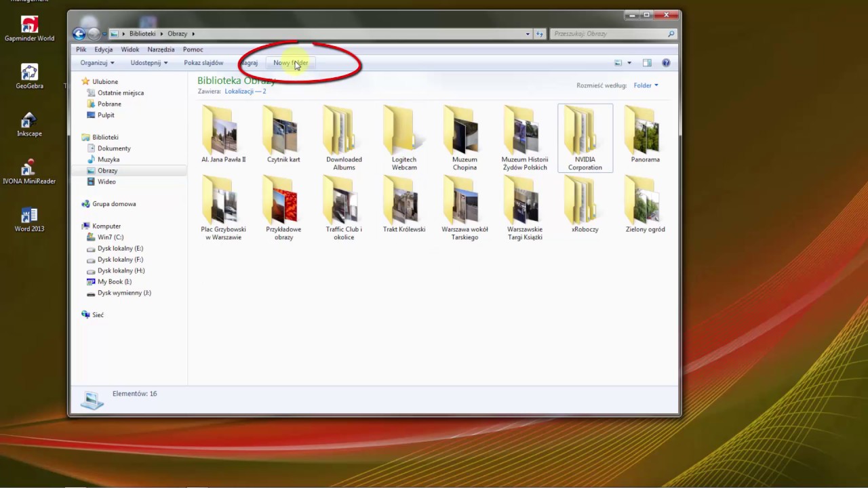Select Sieć in navigation pane
Viewport: 868px width, 488px height.
tap(98, 315)
